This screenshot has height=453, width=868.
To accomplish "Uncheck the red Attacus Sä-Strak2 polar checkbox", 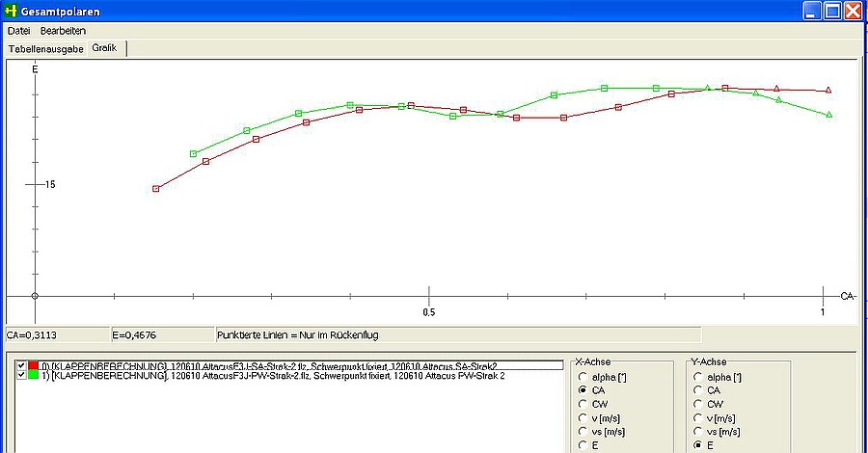I will tap(22, 366).
